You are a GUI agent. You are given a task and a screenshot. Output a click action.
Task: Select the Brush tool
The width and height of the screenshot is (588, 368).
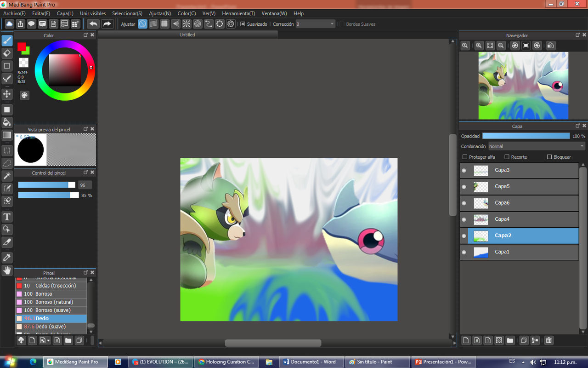7,41
